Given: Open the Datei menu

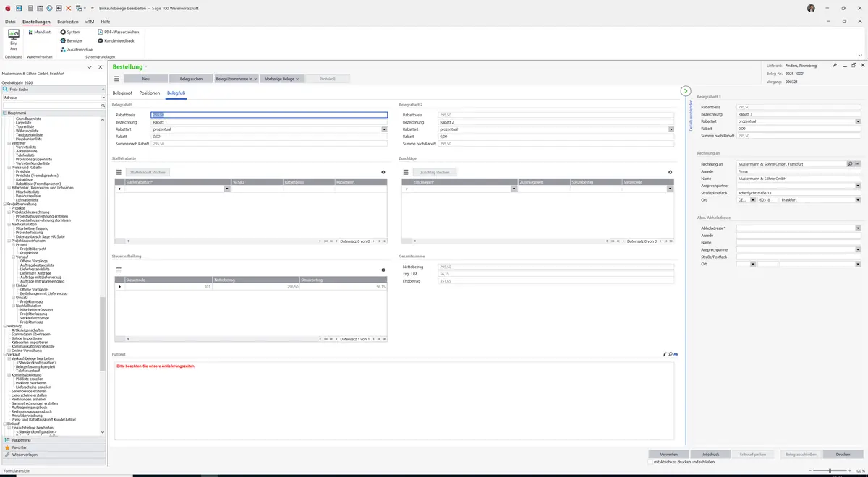Looking at the screenshot, I should coord(10,22).
